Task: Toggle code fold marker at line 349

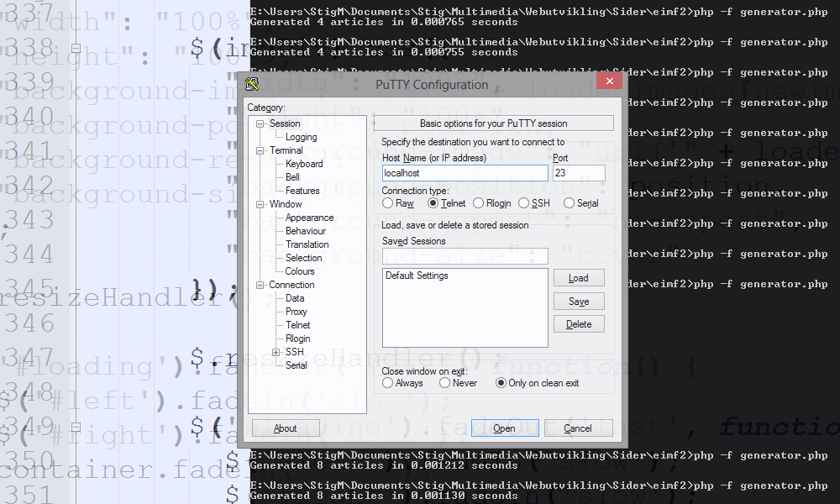Action: 76,428
